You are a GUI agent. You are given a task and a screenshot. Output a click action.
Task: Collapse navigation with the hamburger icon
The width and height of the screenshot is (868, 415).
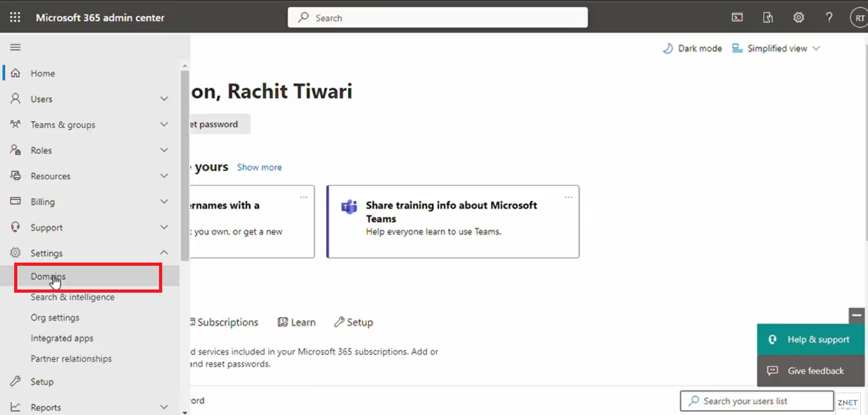pyautogui.click(x=15, y=47)
